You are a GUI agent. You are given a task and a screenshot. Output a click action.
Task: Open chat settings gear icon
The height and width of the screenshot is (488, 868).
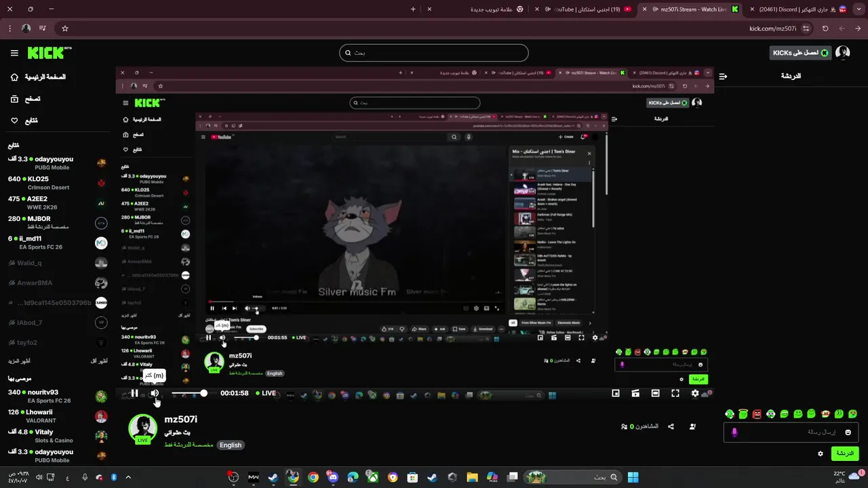[821, 453]
